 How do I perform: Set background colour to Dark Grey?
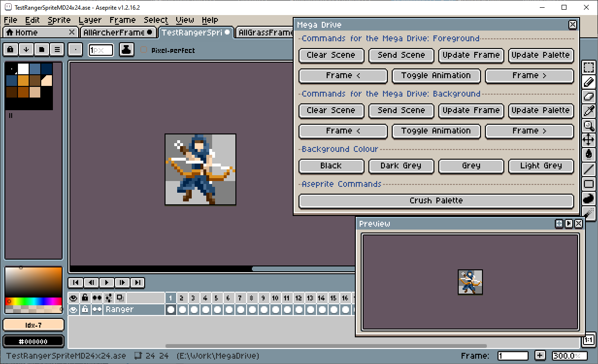tap(401, 166)
